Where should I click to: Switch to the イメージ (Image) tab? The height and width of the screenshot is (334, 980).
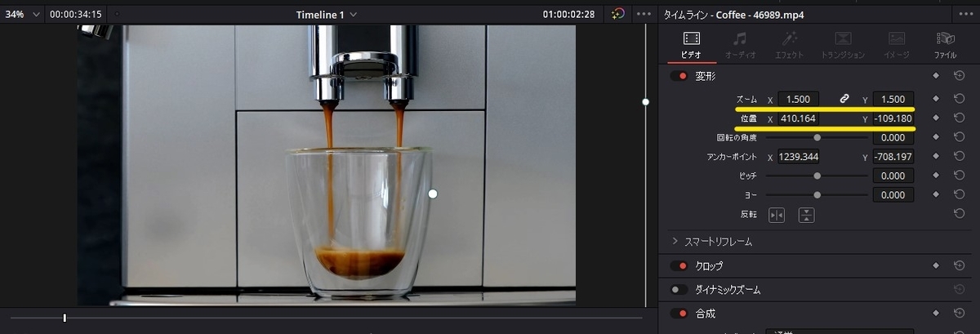pos(897,44)
